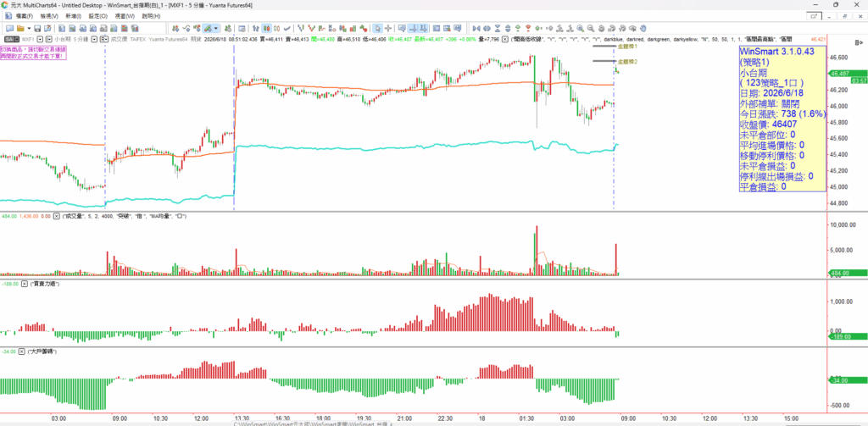Open the dropdown next to MXF1 symbol
Image resolution: width=868 pixels, height=426 pixels.
[x=41, y=39]
